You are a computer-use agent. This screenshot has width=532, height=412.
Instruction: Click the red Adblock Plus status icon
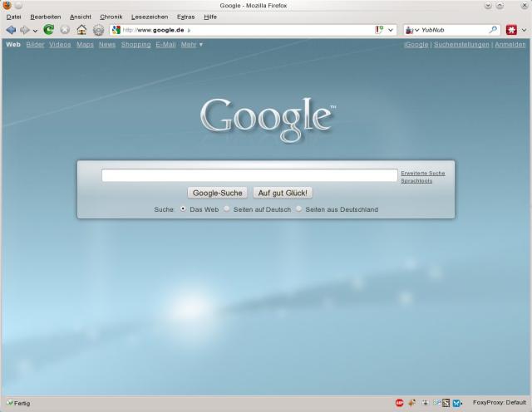[x=399, y=403]
